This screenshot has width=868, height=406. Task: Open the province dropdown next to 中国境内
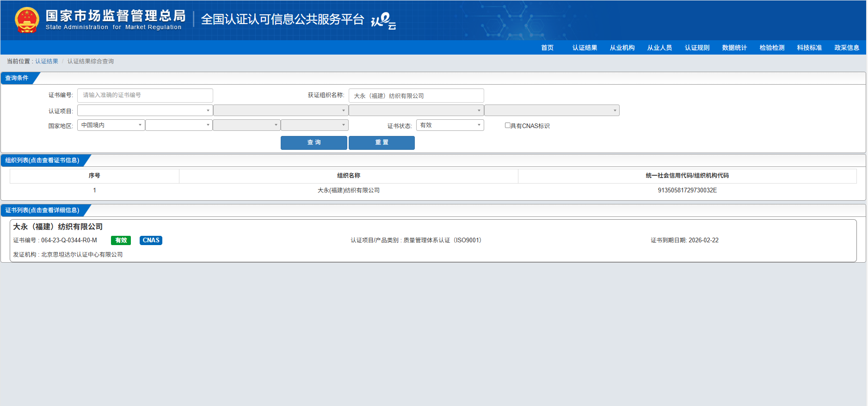click(179, 125)
